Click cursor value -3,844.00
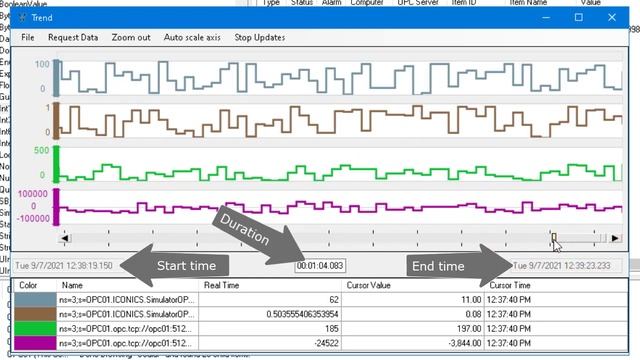 point(464,343)
